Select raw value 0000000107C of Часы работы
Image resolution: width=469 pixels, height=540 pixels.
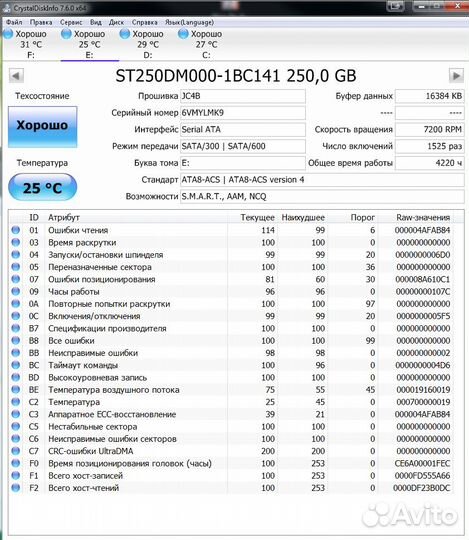pyautogui.click(x=423, y=291)
